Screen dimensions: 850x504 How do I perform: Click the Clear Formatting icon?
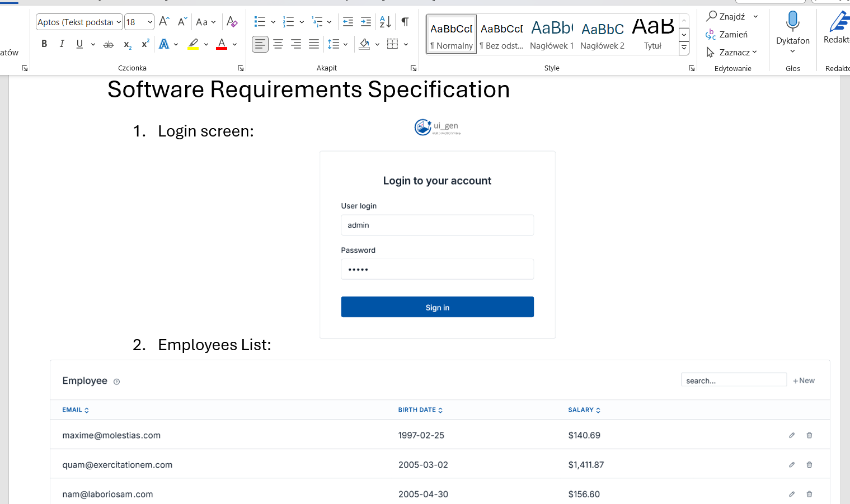(232, 22)
